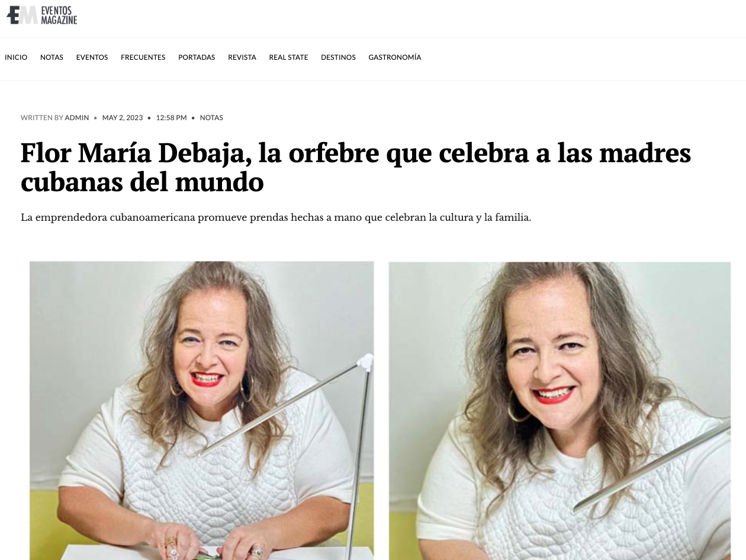Click the WRITTEN BY label text
Screen dimensions: 746x560
[42, 118]
